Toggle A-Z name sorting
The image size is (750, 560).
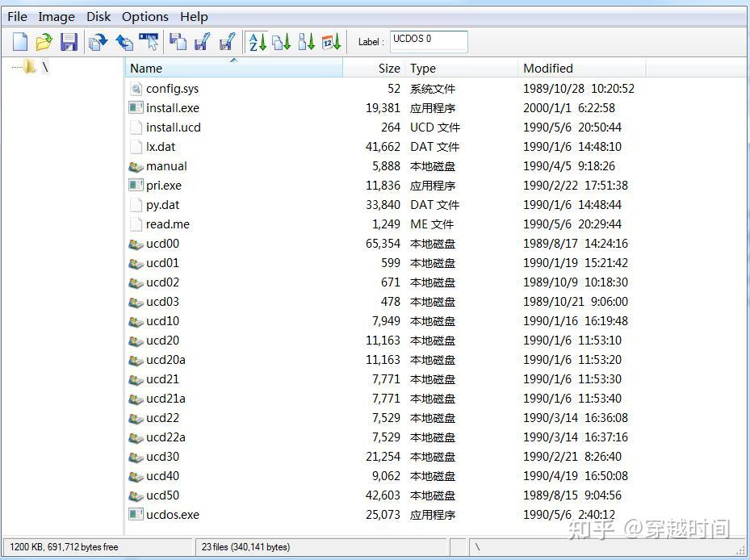[x=257, y=41]
